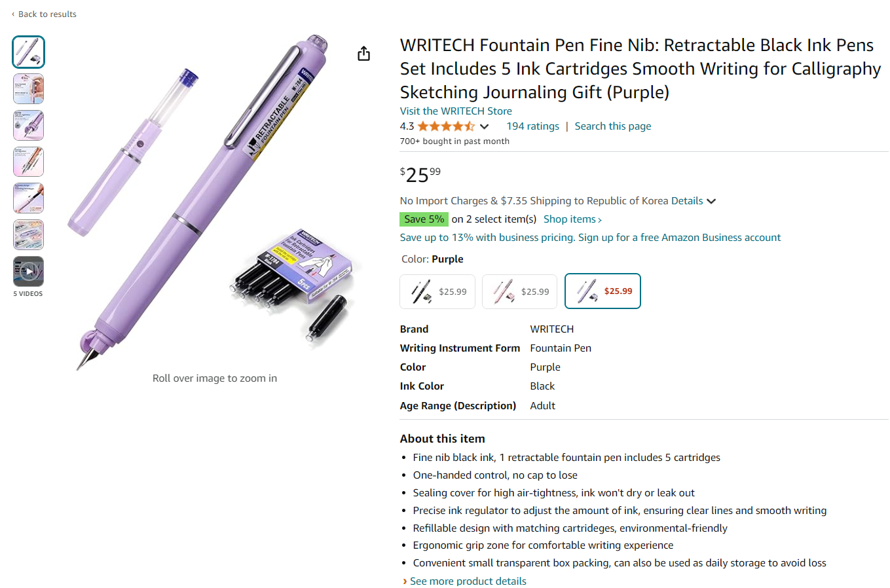Expand See more product details
The image size is (890, 588).
468,581
